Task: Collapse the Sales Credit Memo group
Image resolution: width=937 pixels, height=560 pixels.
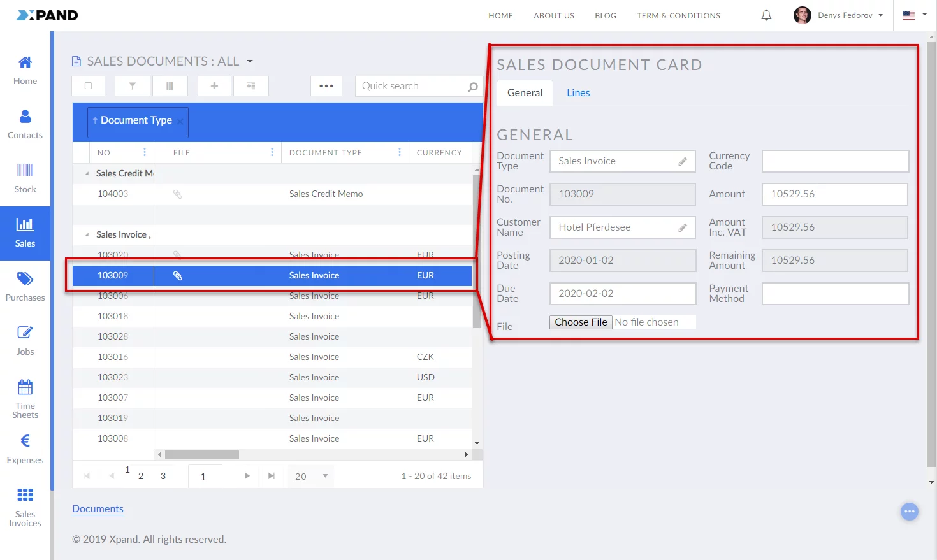Action: (87, 173)
